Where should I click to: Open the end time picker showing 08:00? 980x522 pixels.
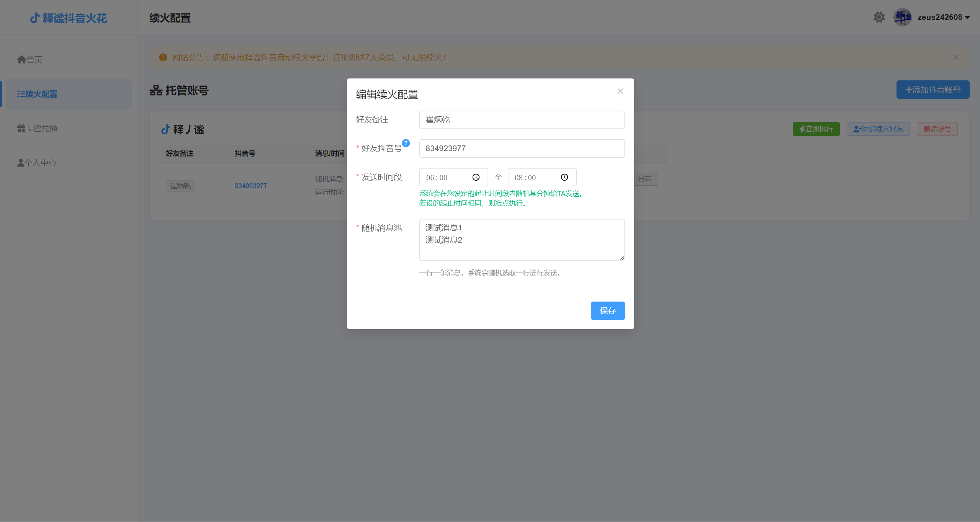[542, 177]
